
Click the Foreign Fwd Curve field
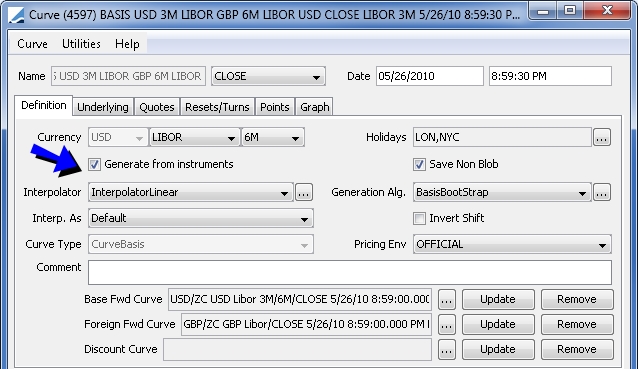pos(306,325)
